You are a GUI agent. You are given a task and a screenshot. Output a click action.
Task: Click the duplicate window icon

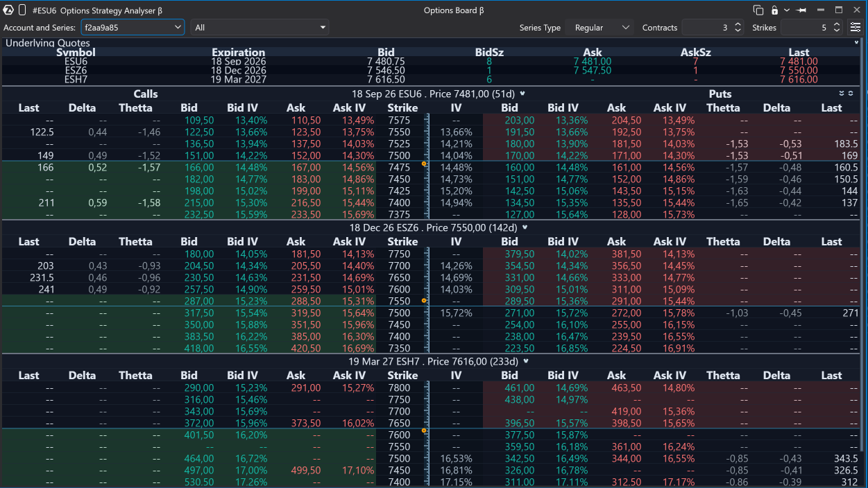coord(758,10)
